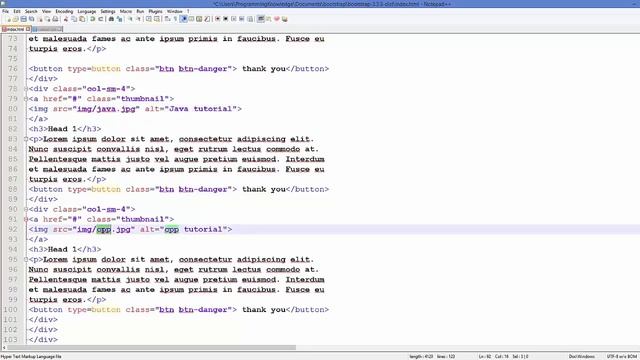Image resolution: width=640 pixels, height=360 pixels.
Task: Stop macro recording with stop icon
Action: [226, 19]
